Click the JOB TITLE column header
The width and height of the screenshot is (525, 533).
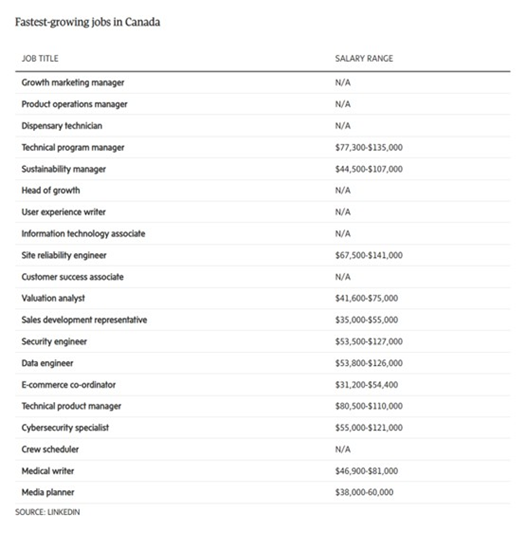point(40,58)
